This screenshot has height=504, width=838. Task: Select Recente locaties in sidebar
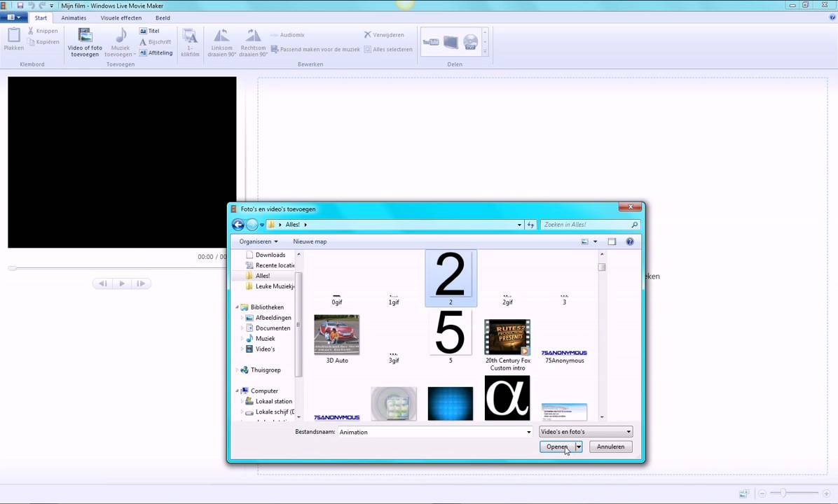click(x=270, y=265)
